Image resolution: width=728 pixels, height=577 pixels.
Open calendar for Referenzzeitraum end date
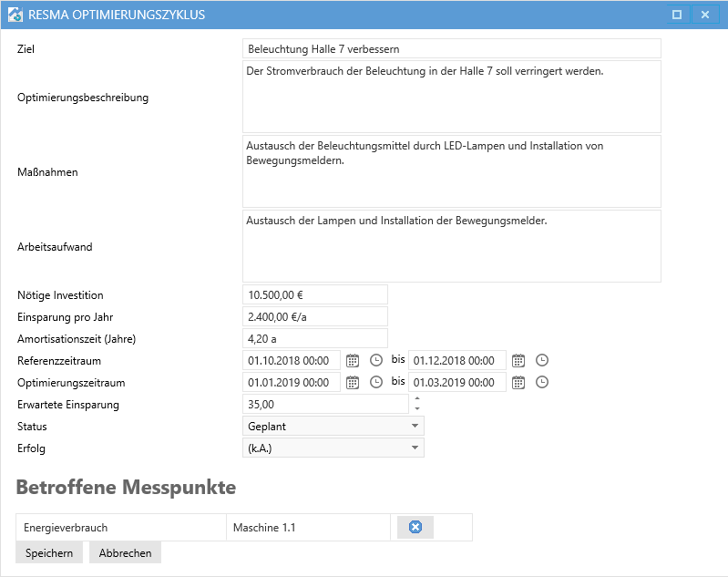coord(518,360)
